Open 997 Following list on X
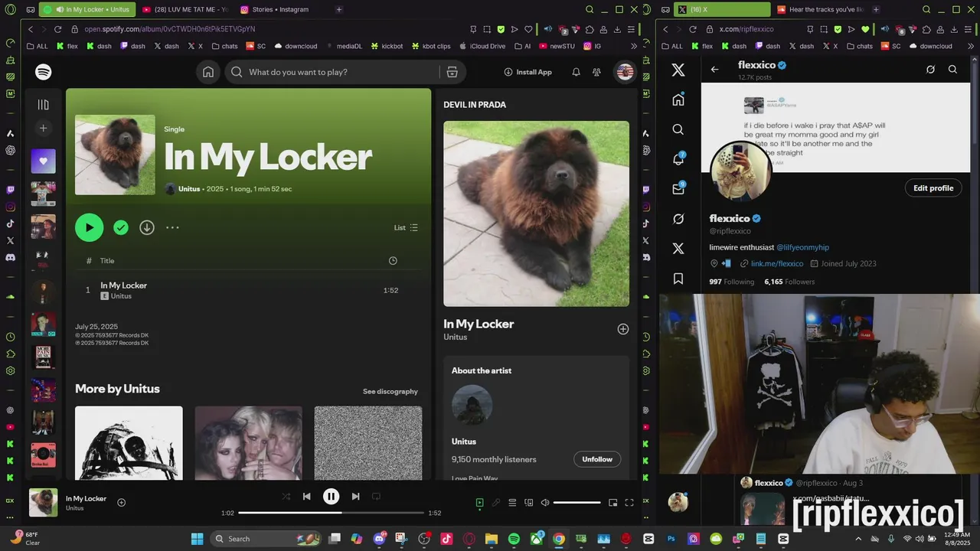This screenshot has width=980, height=551. click(732, 282)
